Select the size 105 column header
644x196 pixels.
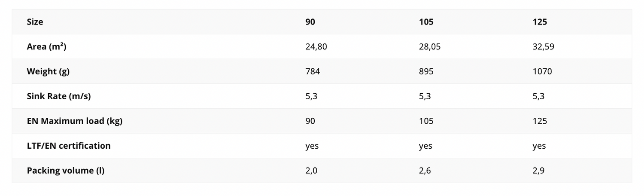click(426, 22)
